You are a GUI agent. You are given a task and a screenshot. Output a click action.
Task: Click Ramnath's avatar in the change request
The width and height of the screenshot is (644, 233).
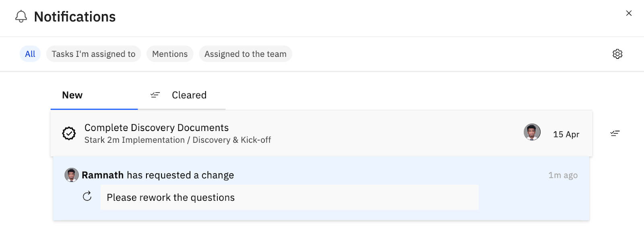pos(72,175)
